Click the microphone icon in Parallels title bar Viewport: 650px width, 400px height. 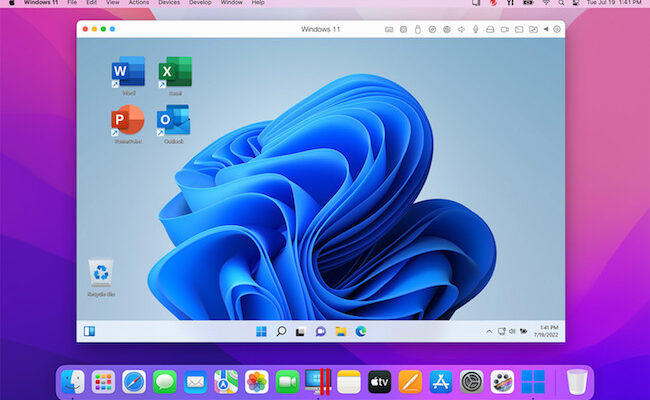point(475,29)
